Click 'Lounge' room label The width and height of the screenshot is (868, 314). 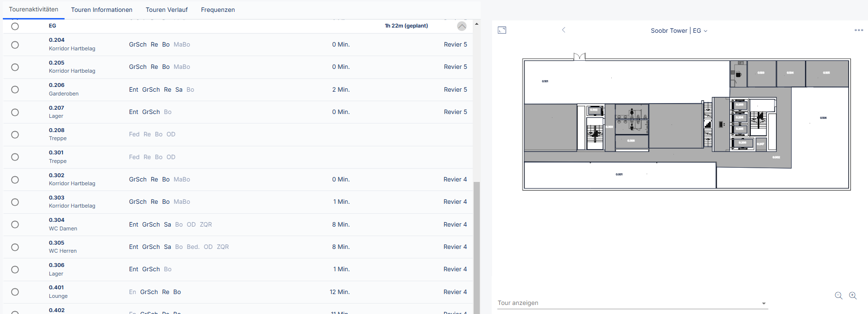(58, 296)
